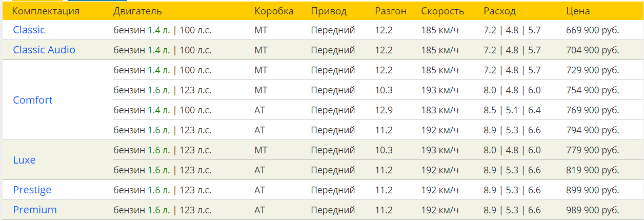
Task: Open the Prestige trim level link
Action: coord(32,190)
